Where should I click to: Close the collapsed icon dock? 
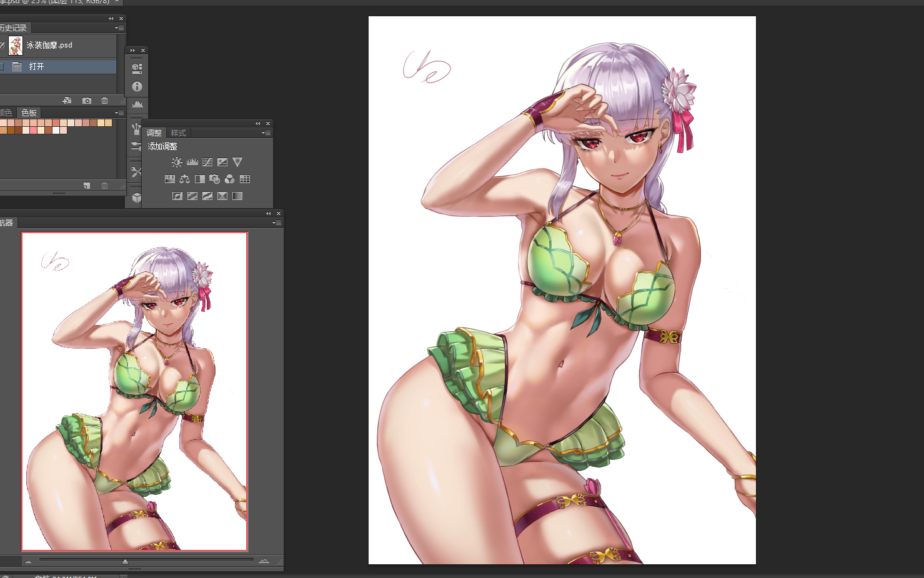pos(143,50)
